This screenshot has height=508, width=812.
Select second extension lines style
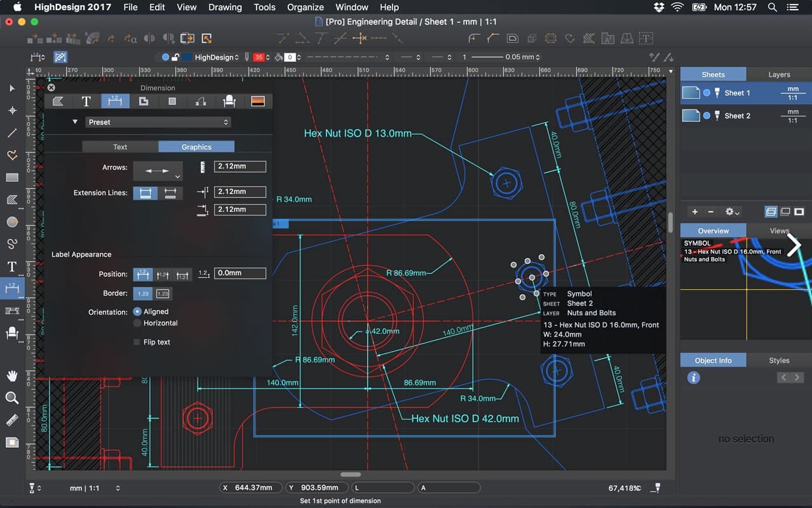click(170, 193)
